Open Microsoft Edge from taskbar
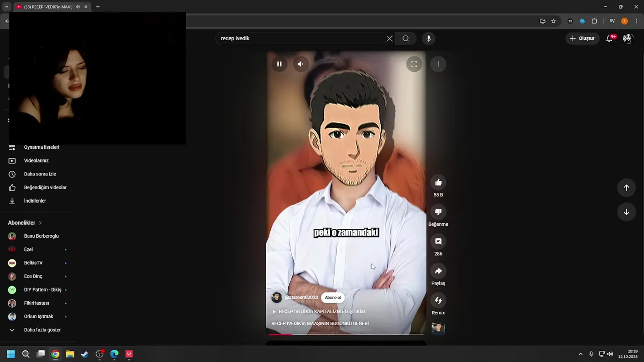 tap(114, 354)
